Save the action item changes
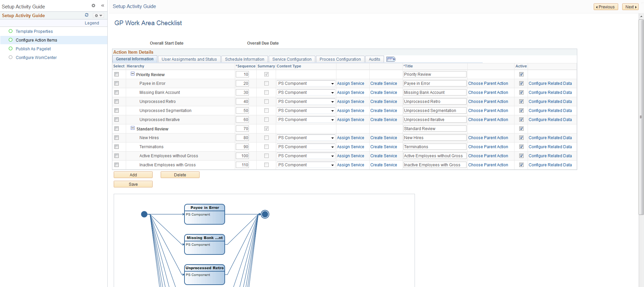 pos(133,184)
